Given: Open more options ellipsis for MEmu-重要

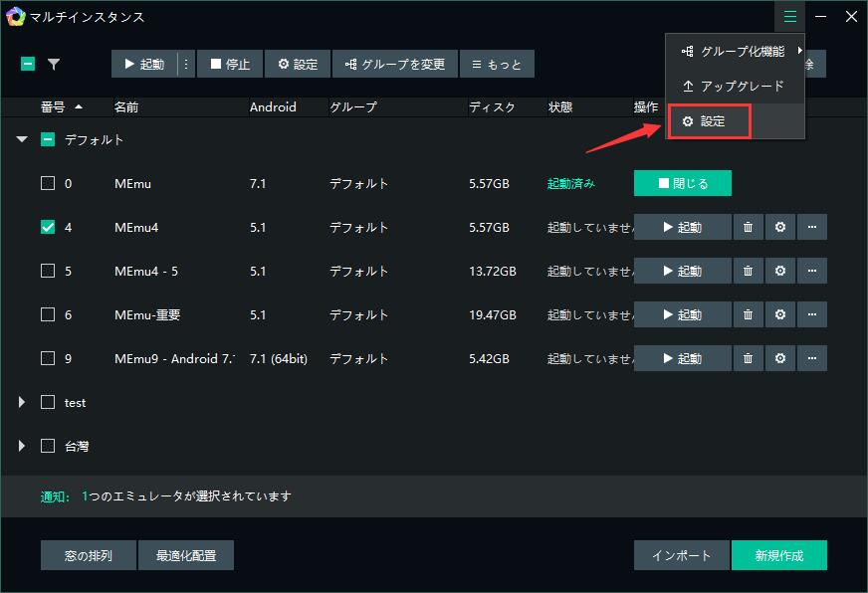Looking at the screenshot, I should coord(812,314).
